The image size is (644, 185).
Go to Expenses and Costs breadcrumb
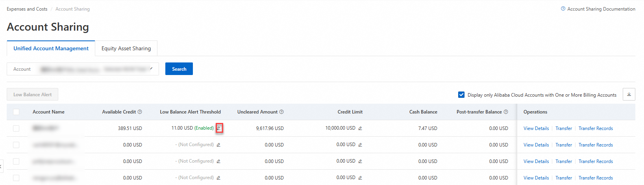click(x=27, y=9)
